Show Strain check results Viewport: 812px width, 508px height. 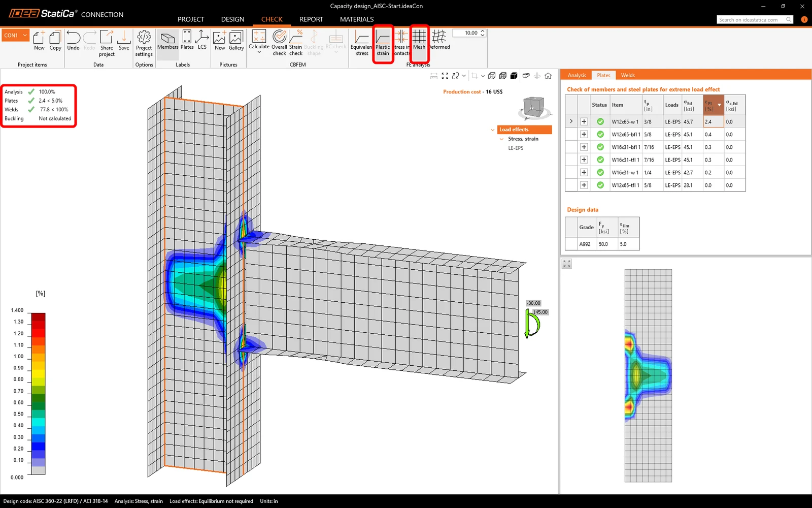296,43
